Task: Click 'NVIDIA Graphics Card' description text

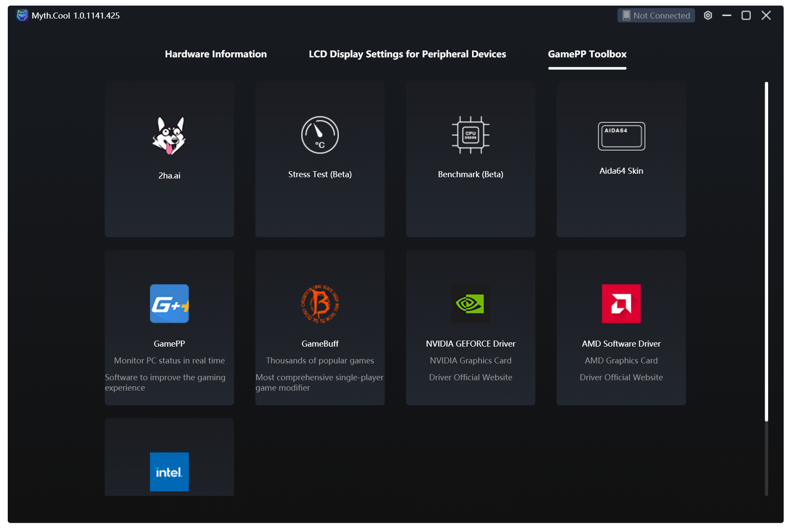Action: point(470,360)
